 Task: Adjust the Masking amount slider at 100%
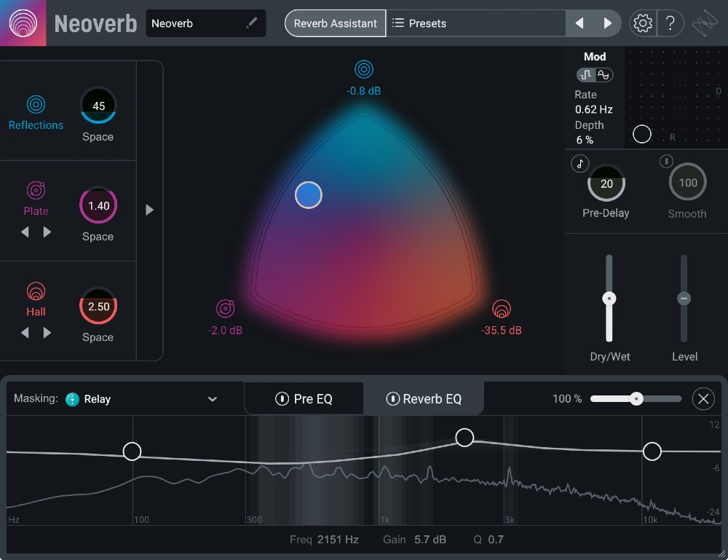[x=636, y=399]
